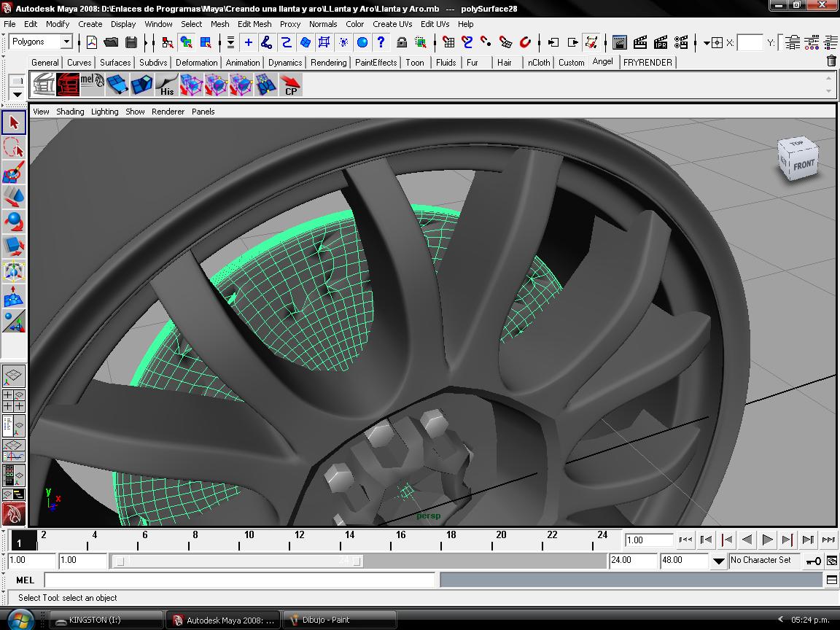Open the shelf options arrow menu
Image resolution: width=840 pixels, height=630 pixels.
click(17, 95)
